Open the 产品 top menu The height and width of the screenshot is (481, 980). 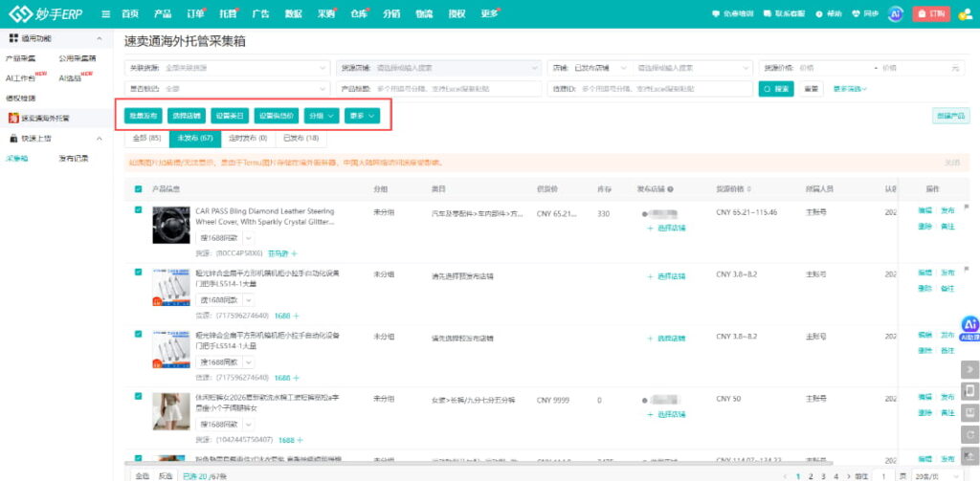(163, 13)
